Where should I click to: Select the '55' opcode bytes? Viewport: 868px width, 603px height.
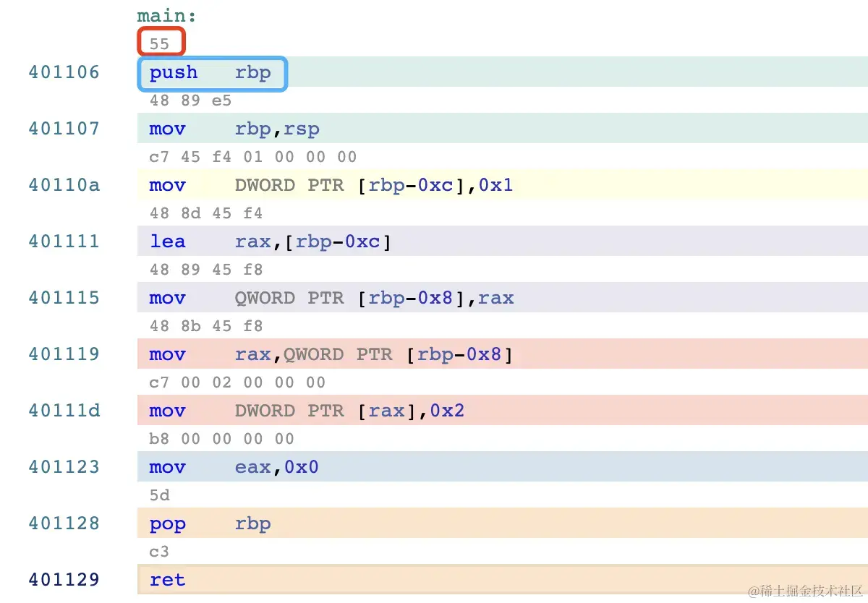[x=159, y=43]
